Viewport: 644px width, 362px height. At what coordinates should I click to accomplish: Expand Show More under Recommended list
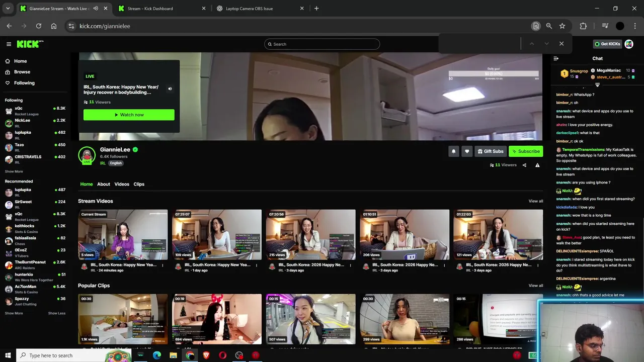point(14,313)
